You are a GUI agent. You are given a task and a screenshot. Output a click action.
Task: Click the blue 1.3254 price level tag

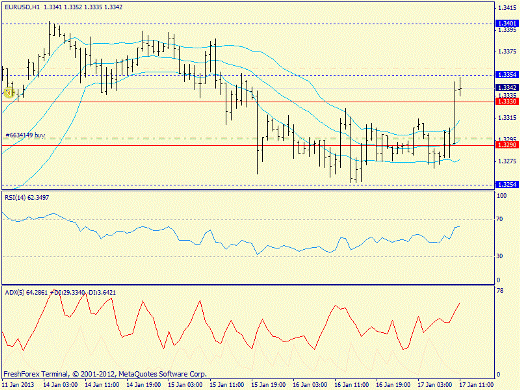click(x=507, y=184)
